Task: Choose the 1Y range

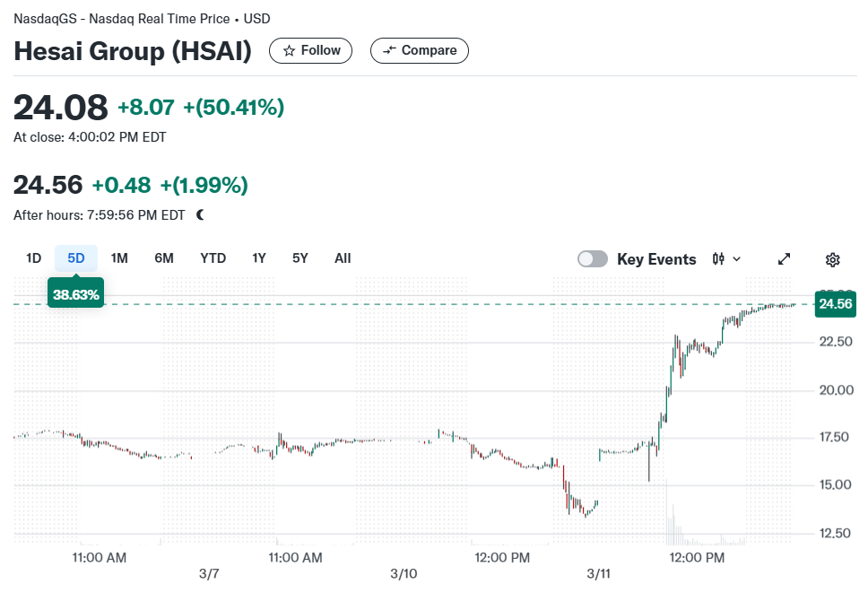Action: [x=259, y=258]
